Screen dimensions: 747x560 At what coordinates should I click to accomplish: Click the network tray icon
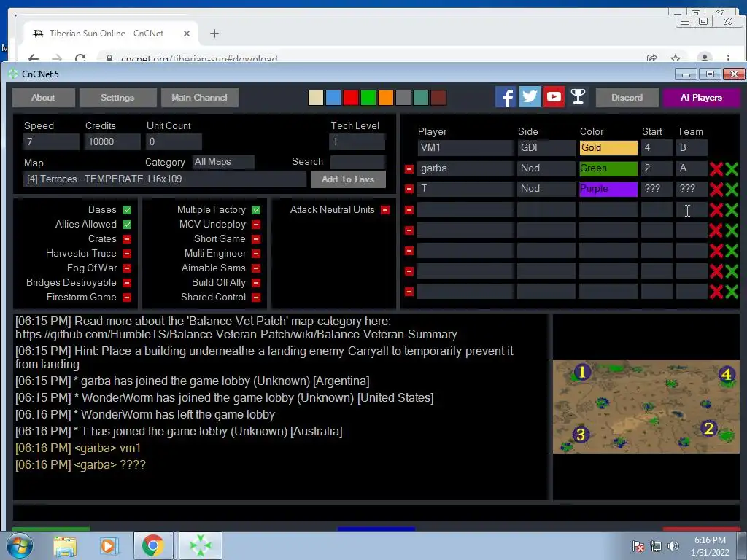(656, 546)
